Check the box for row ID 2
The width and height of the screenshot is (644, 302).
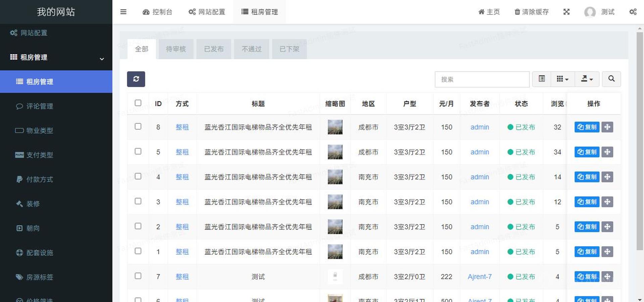[138, 226]
